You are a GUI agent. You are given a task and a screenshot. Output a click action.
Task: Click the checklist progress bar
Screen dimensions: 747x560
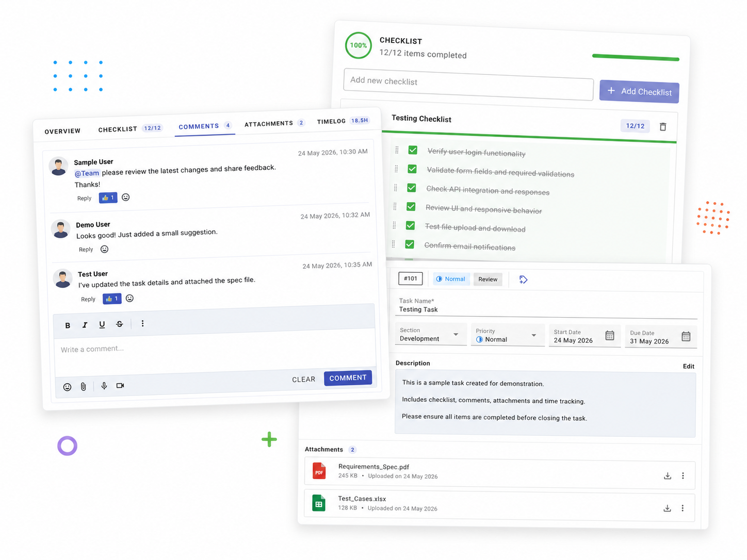pos(636,57)
